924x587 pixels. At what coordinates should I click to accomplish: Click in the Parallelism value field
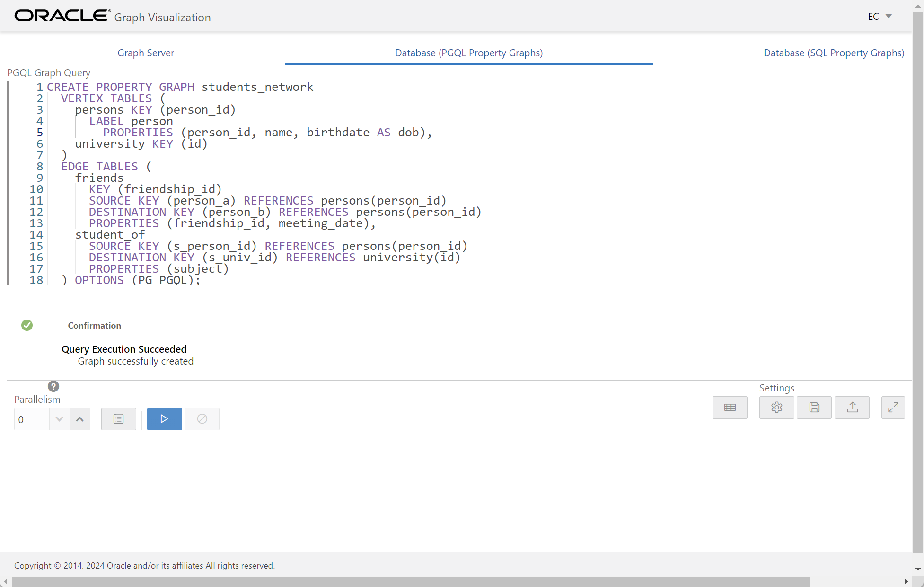pyautogui.click(x=31, y=419)
